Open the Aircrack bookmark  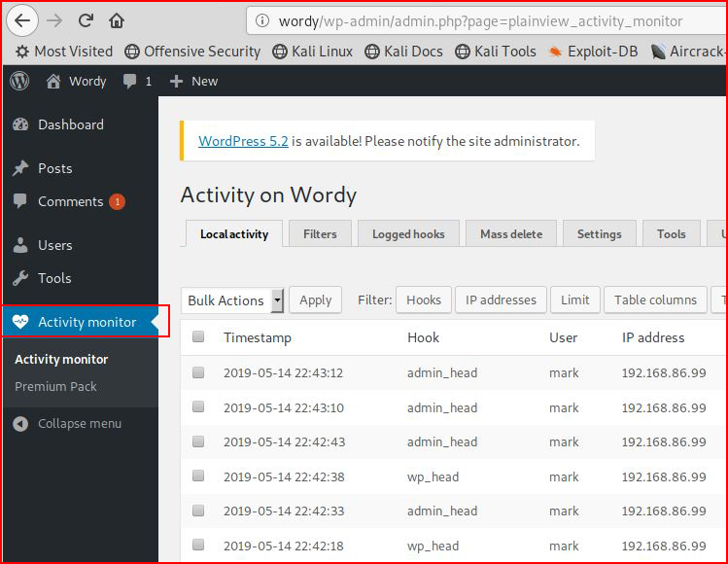point(687,52)
